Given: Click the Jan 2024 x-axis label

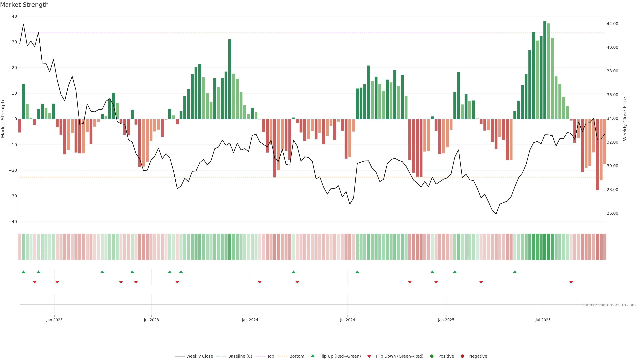Looking at the screenshot, I should [x=250, y=320].
